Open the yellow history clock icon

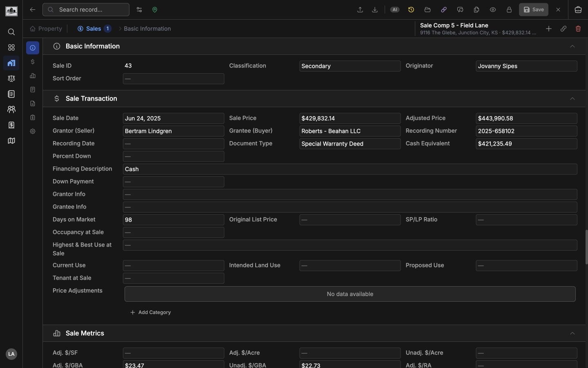pyautogui.click(x=412, y=10)
